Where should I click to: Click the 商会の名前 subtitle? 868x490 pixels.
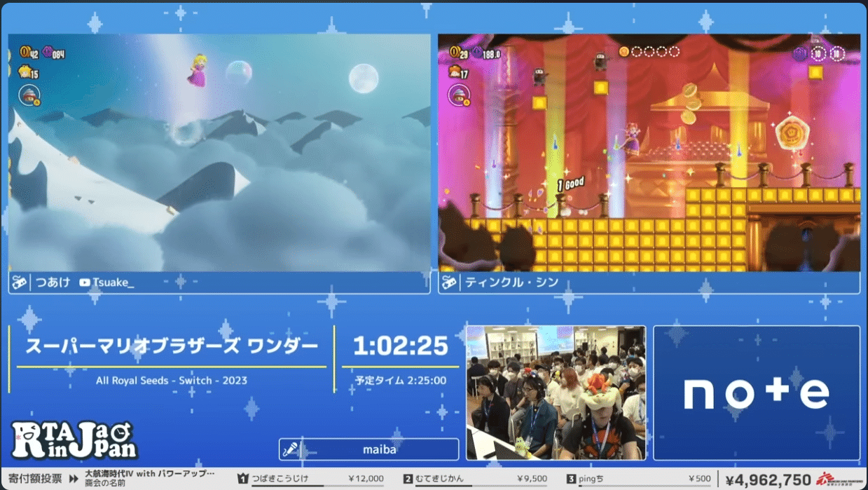(x=104, y=484)
